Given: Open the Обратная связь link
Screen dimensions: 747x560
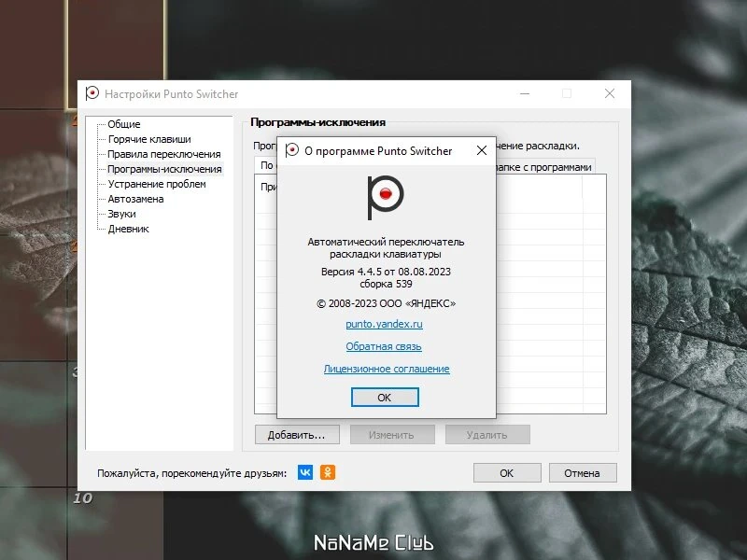Looking at the screenshot, I should pos(384,346).
